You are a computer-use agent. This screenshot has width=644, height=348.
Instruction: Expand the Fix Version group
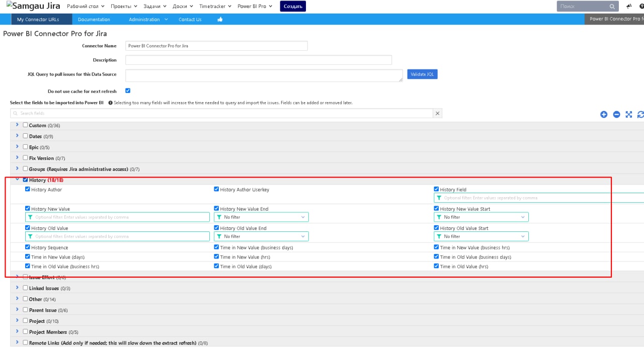[x=17, y=157]
